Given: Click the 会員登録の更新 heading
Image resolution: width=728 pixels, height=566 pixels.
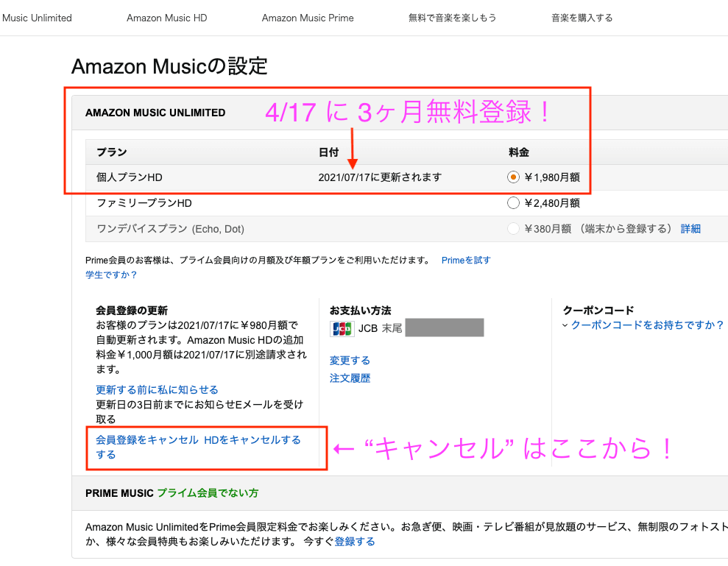Looking at the screenshot, I should pyautogui.click(x=131, y=310).
